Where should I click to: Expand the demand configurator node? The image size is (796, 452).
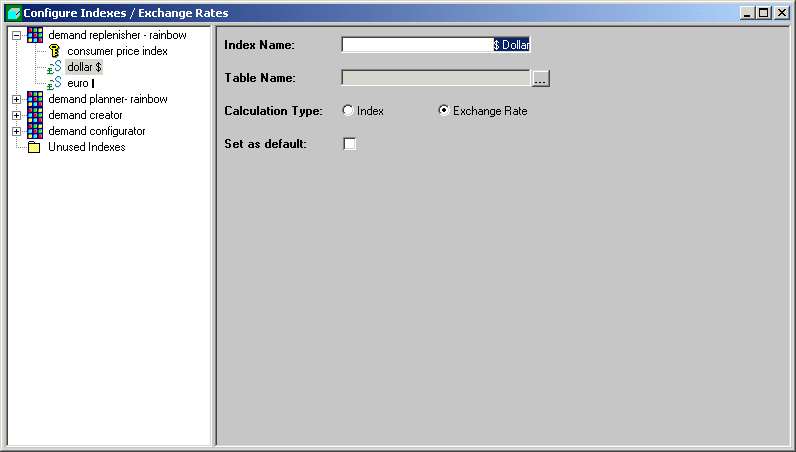[x=17, y=132]
